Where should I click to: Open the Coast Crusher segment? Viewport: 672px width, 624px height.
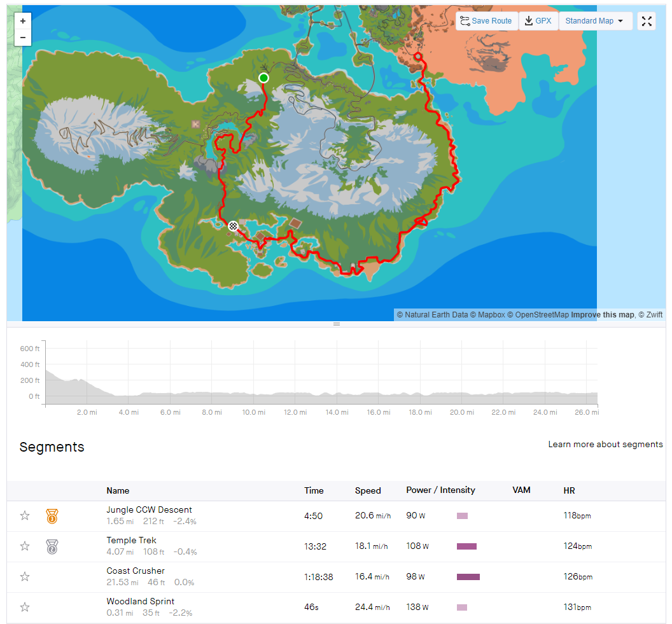pyautogui.click(x=136, y=571)
